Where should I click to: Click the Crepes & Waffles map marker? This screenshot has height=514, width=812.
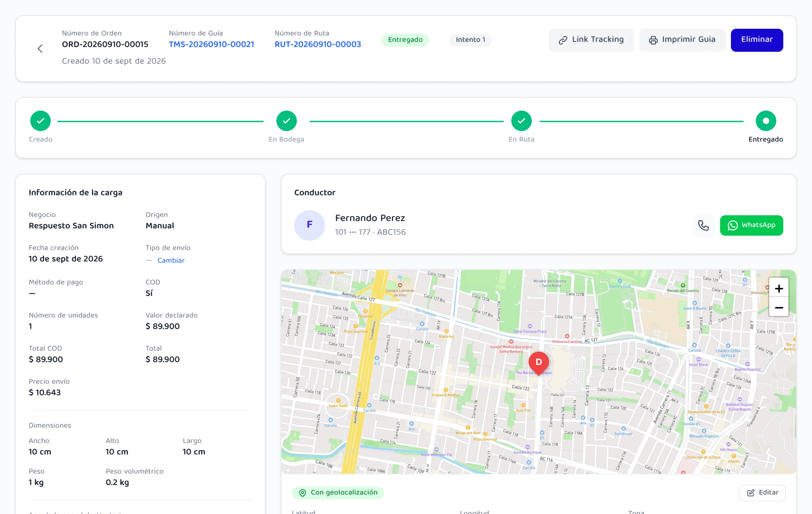(x=446, y=389)
